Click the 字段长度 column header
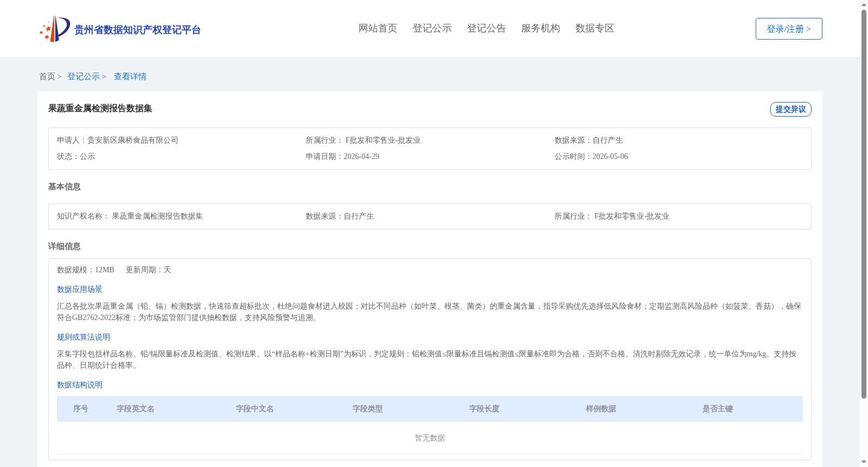Image resolution: width=868 pixels, height=467 pixels. 484,409
